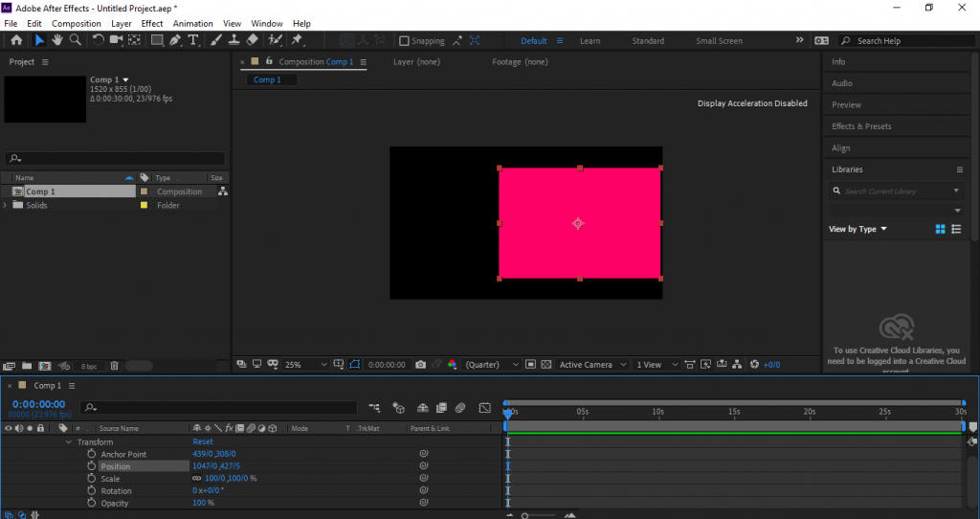980x519 pixels.
Task: Toggle the Transparency Grid button
Action: (x=546, y=365)
